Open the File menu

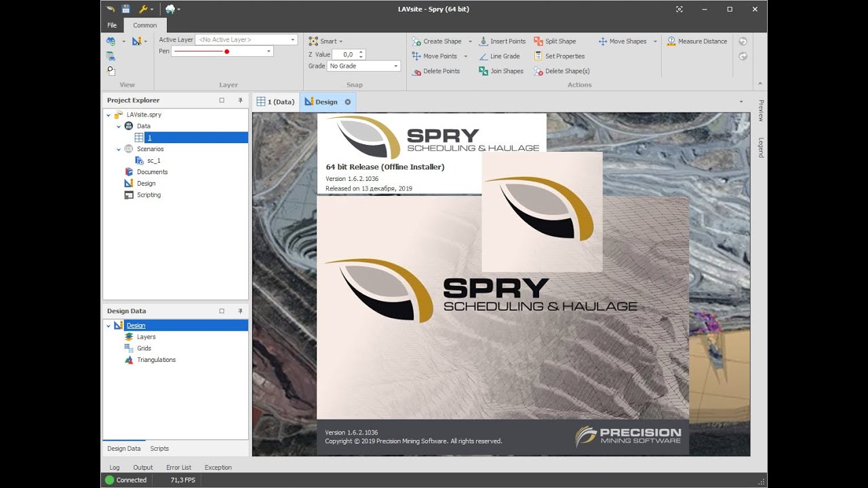coord(112,25)
